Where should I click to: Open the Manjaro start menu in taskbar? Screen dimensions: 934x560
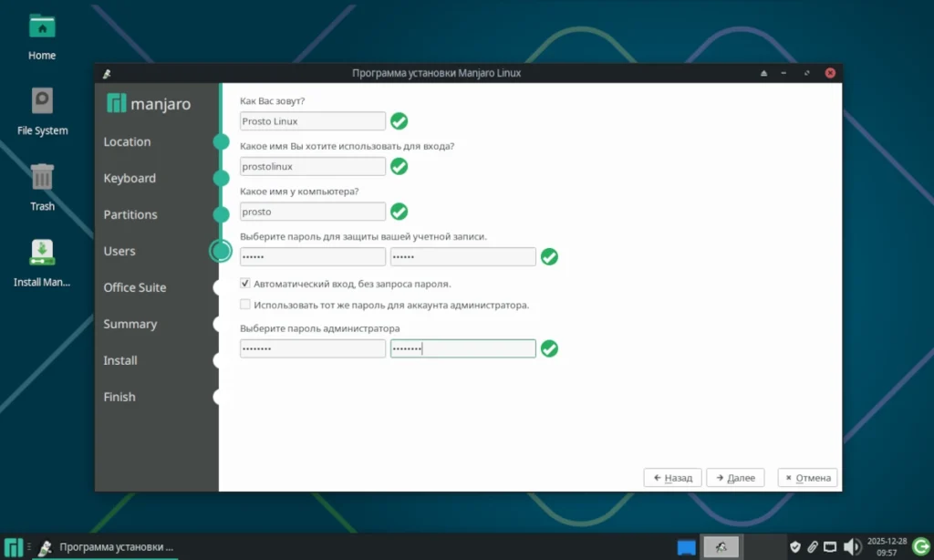coord(13,547)
